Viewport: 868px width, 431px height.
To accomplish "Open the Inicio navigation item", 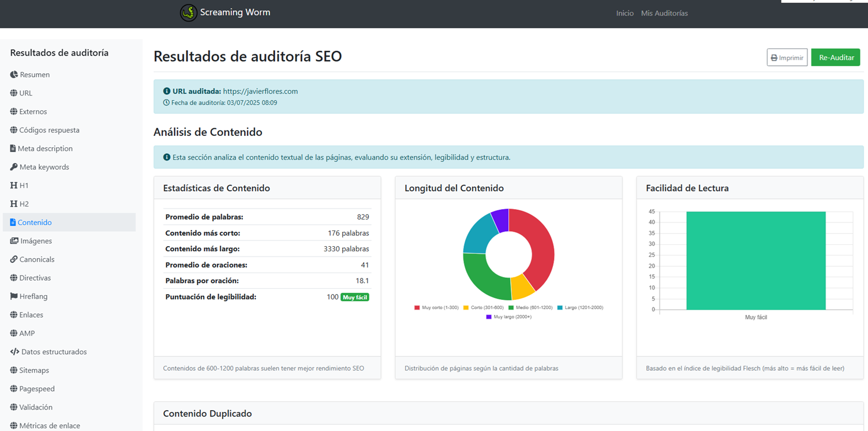I will 624,13.
